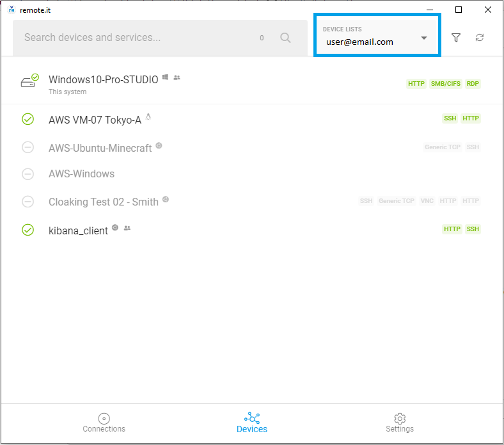
Task: Click the Windows logo icon beside Windows10-Pro-STUDIO
Action: pyautogui.click(x=165, y=77)
